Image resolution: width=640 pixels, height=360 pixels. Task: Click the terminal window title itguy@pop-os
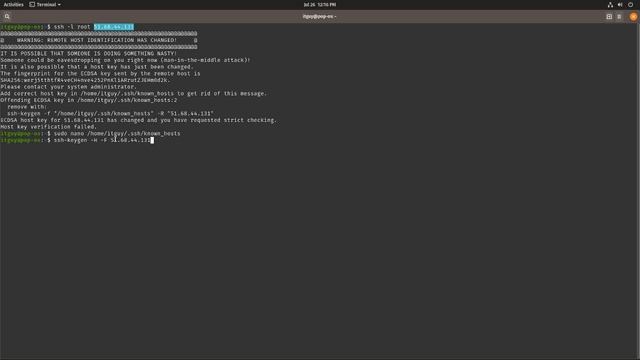click(320, 17)
